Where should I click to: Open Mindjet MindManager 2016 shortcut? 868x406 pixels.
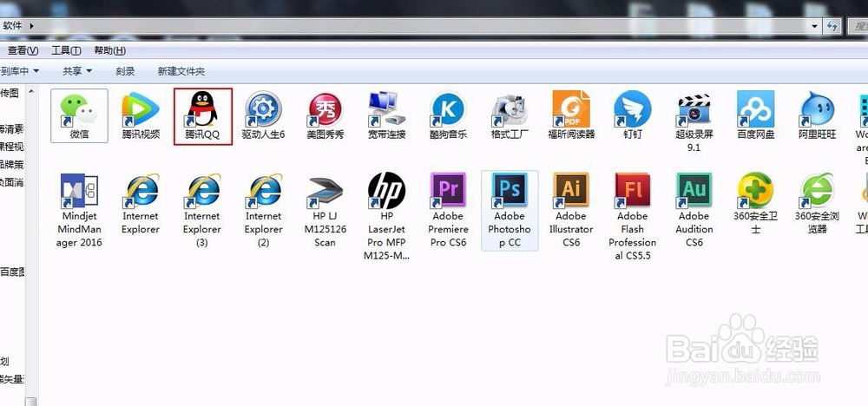(79, 210)
